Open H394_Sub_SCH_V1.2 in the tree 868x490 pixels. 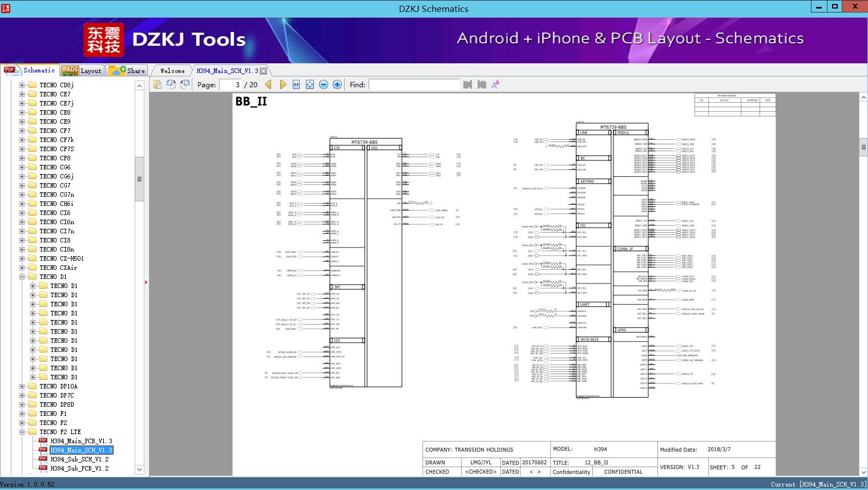click(79, 459)
